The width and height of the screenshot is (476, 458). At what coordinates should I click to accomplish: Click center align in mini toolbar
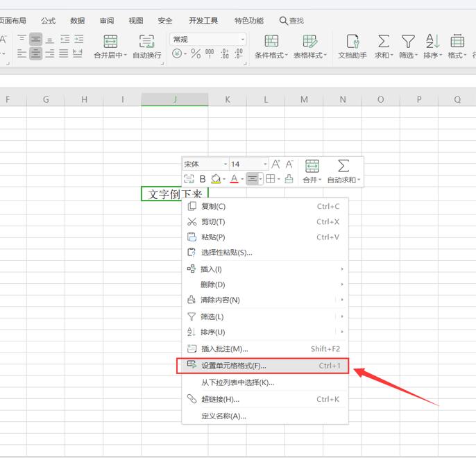252,179
